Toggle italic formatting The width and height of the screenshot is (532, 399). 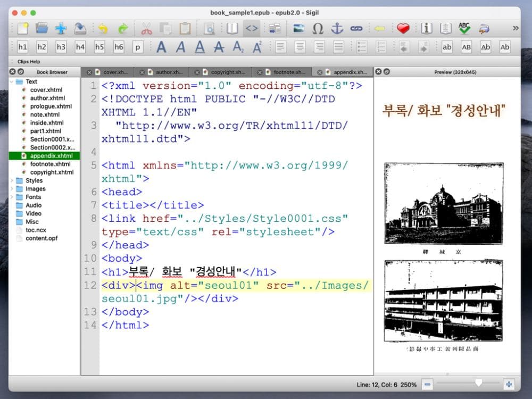[181, 47]
